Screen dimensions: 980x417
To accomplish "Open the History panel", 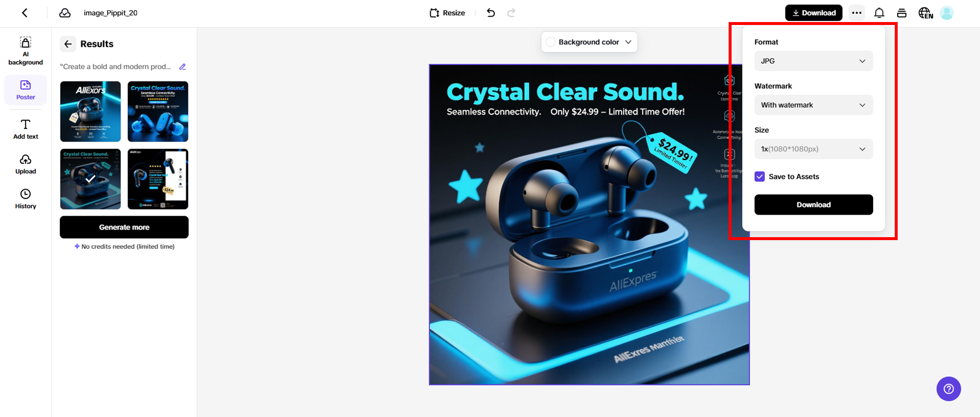I will click(25, 199).
